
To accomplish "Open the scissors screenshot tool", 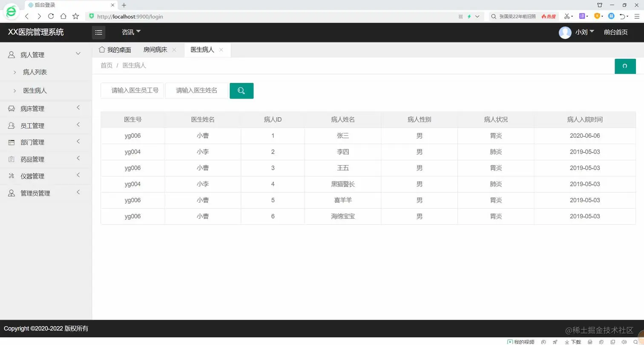I will (x=567, y=16).
